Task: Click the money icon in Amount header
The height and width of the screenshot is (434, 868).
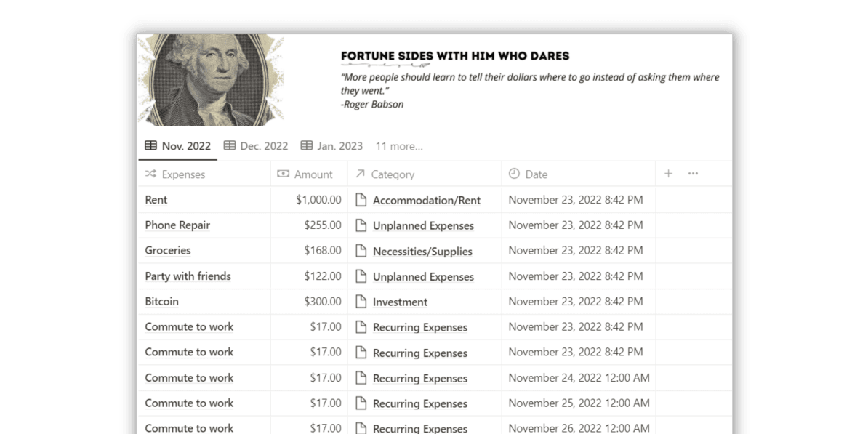Action: pos(283,174)
